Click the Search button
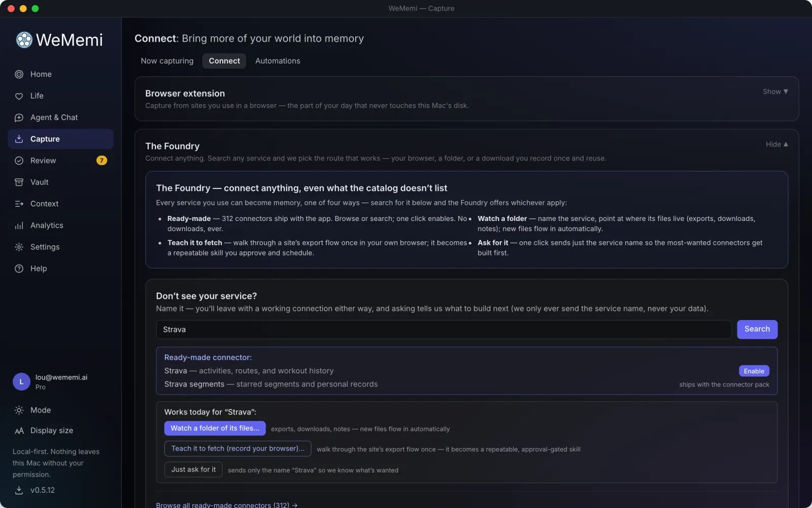Screen dimensions: 812x508 (x=757, y=329)
